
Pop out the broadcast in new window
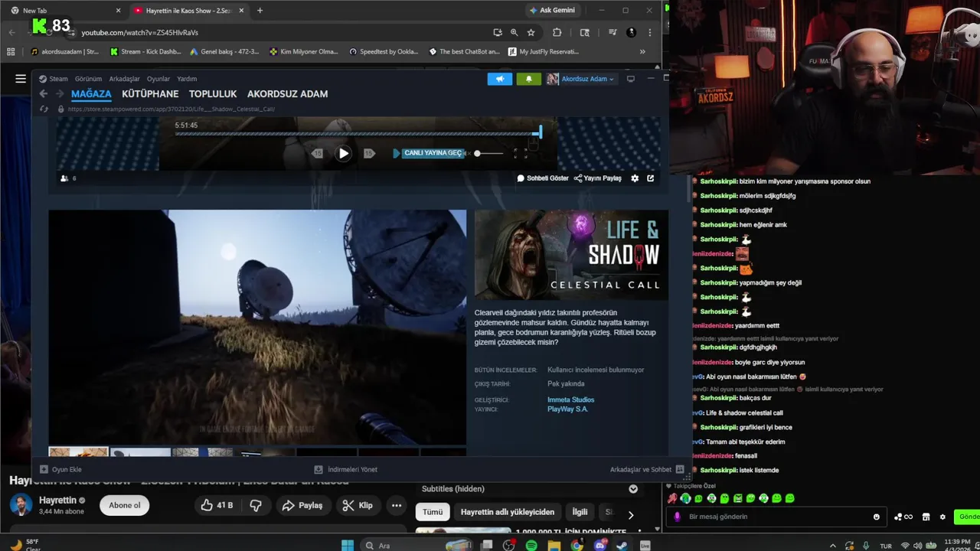click(x=651, y=178)
